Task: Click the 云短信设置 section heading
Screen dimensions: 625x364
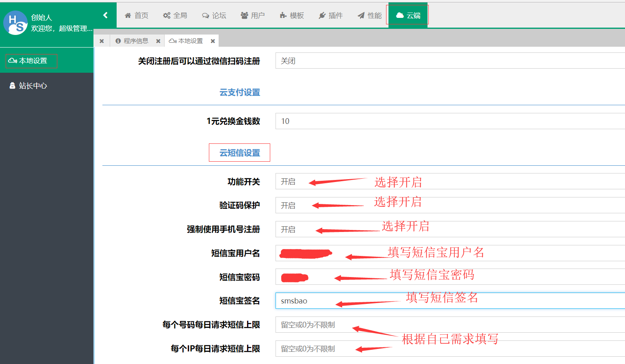Action: (240, 153)
